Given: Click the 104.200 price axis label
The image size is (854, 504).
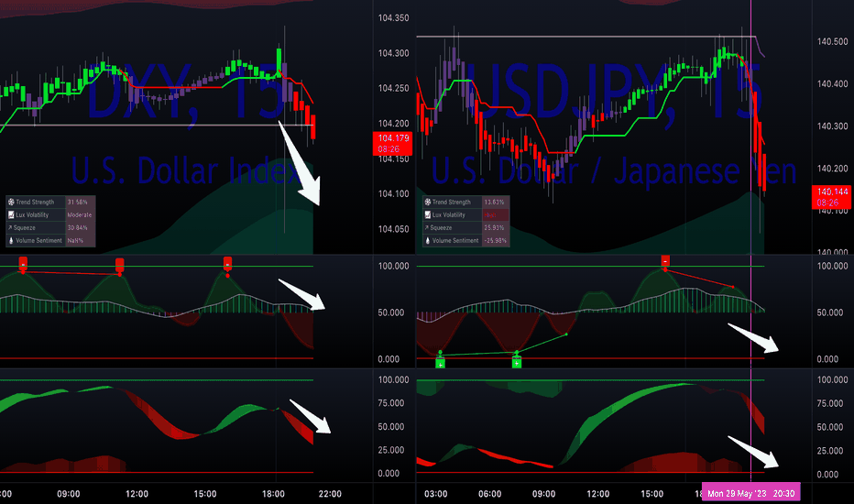Looking at the screenshot, I should 393,124.
